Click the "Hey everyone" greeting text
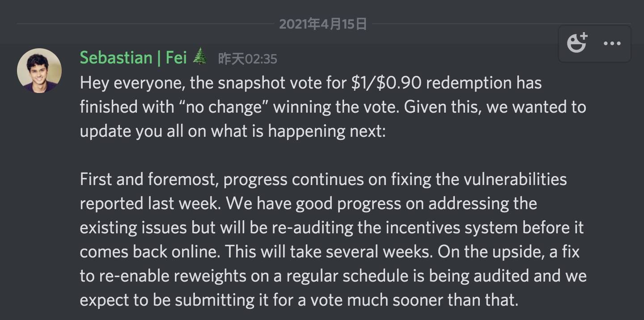 [123, 83]
